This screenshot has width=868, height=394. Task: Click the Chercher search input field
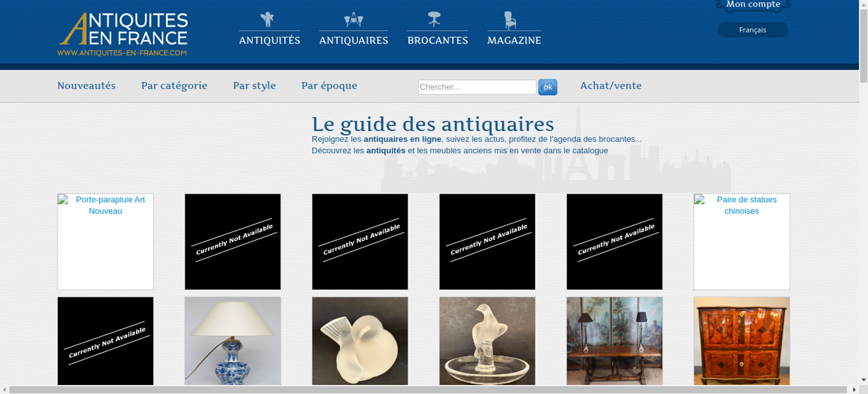(x=477, y=87)
